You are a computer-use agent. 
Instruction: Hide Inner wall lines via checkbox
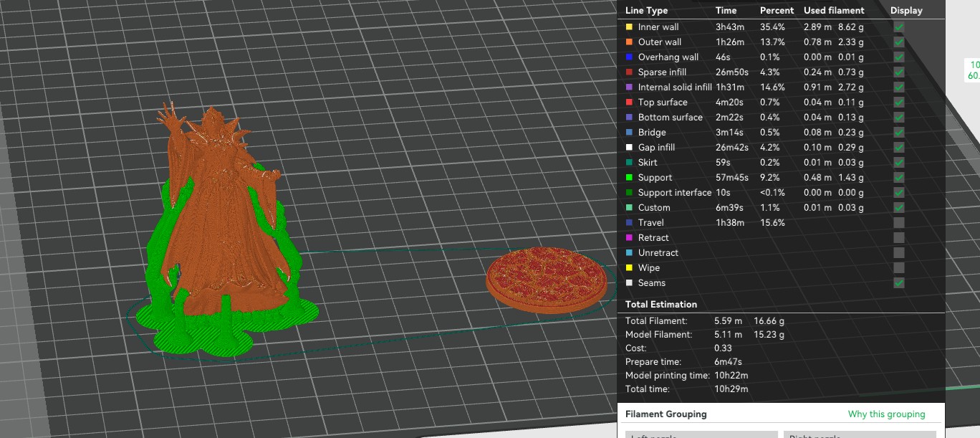click(x=898, y=27)
